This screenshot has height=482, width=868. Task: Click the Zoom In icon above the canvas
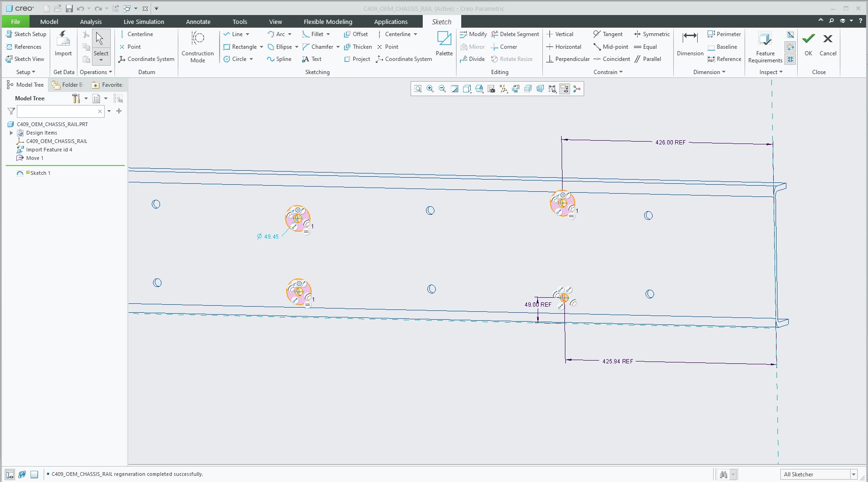click(429, 89)
